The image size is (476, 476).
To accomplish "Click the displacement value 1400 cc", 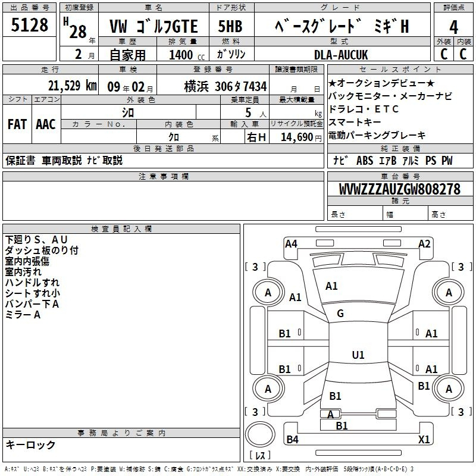I will (x=187, y=55).
